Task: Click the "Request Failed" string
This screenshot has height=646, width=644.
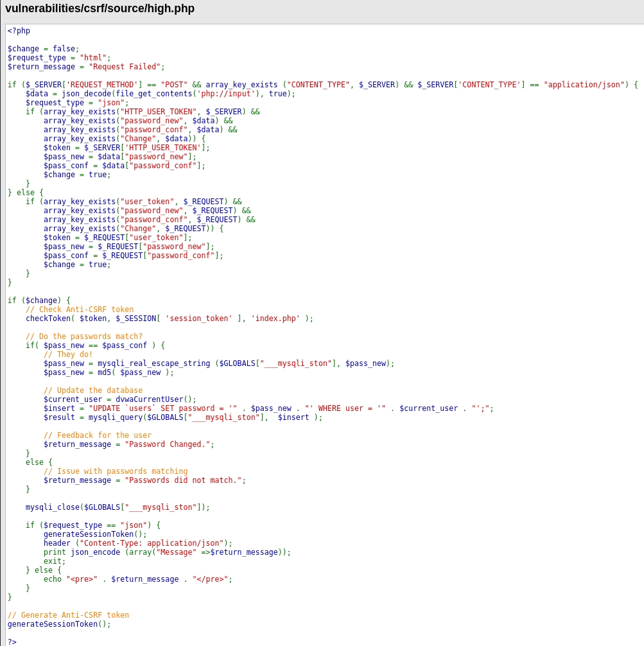Action: click(x=125, y=67)
